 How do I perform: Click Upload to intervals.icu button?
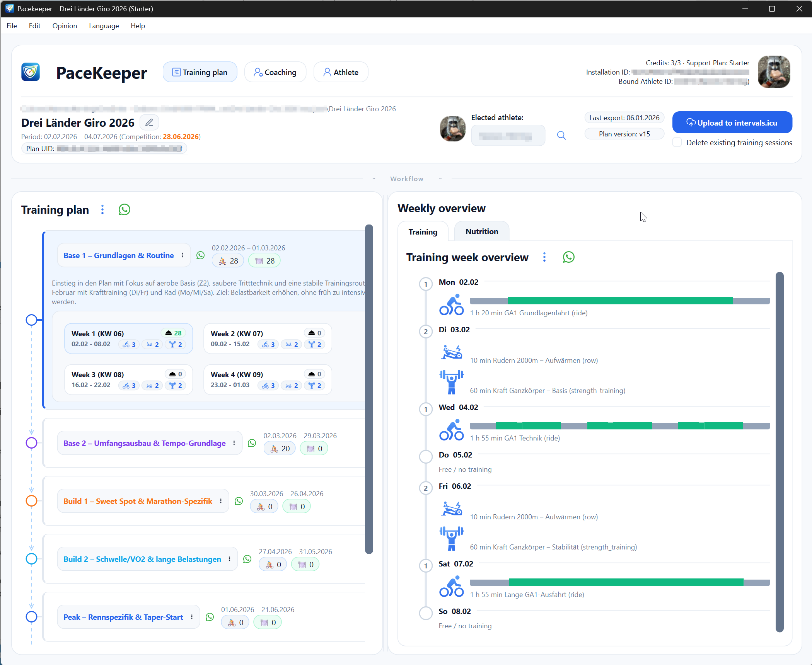coord(732,123)
